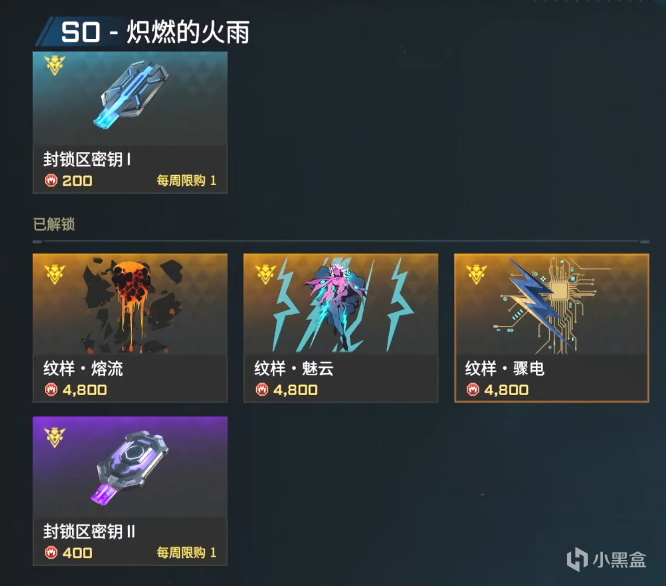The image size is (666, 586).
Task: Click the molten lava 熔流 pattern artwork
Action: pos(132,306)
